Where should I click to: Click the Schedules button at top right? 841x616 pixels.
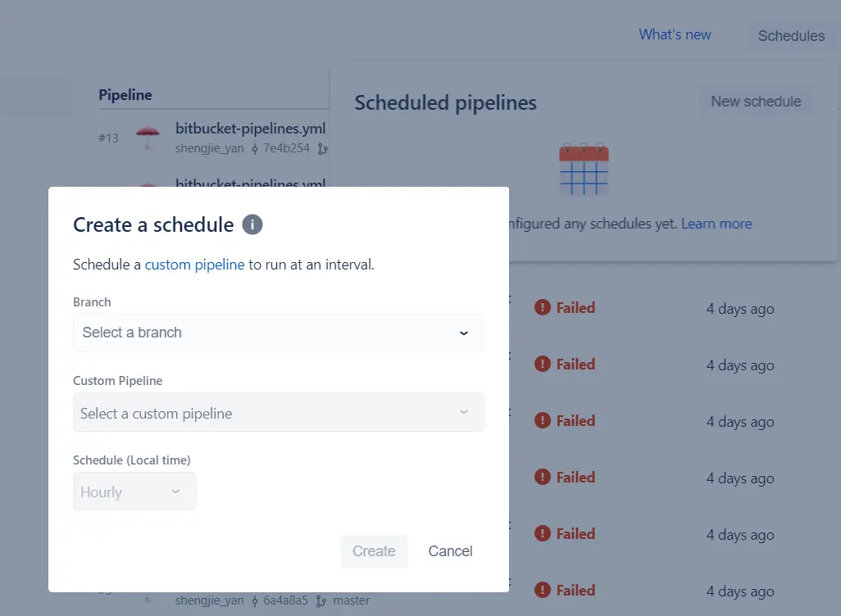pyautogui.click(x=791, y=36)
